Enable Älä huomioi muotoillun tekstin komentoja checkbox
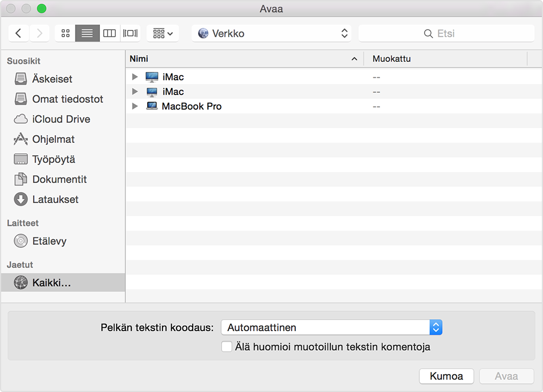543x392 pixels. [x=227, y=346]
